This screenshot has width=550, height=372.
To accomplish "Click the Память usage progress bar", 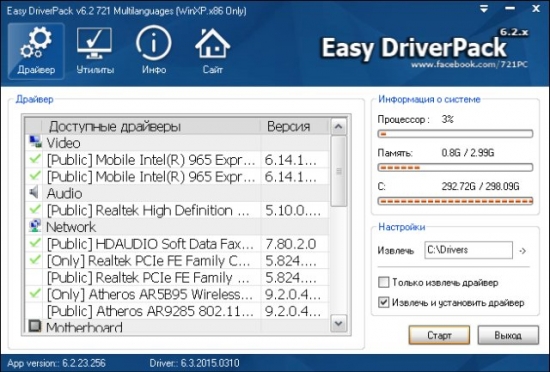I will point(455,168).
